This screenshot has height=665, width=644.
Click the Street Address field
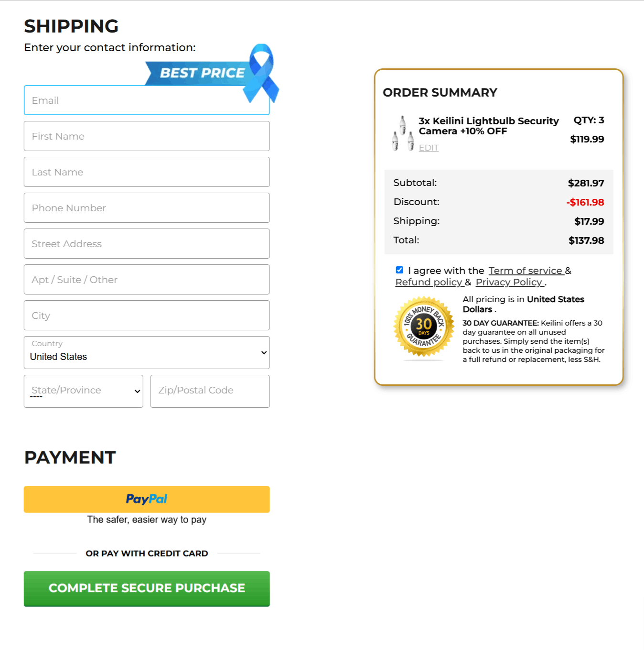(146, 243)
